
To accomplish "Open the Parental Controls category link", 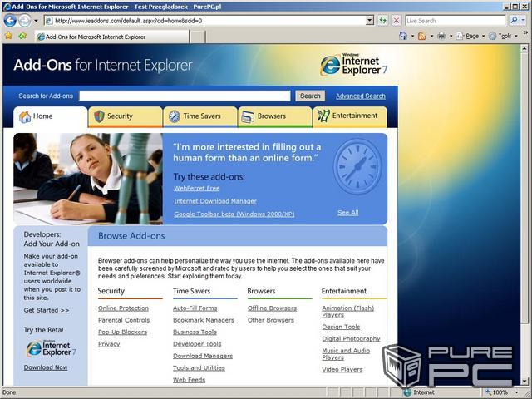I will click(x=124, y=320).
